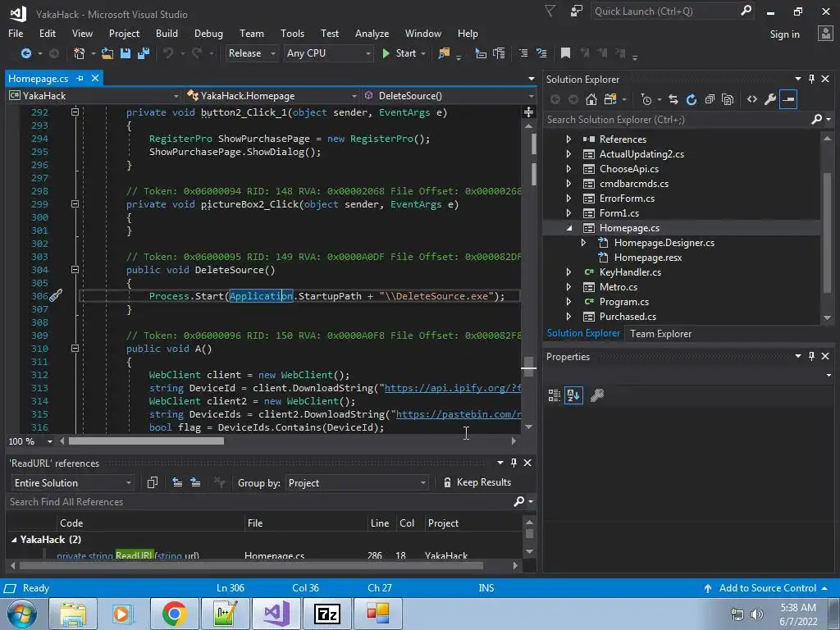Click Collapse All icon in Solution Explorer

coord(710,99)
